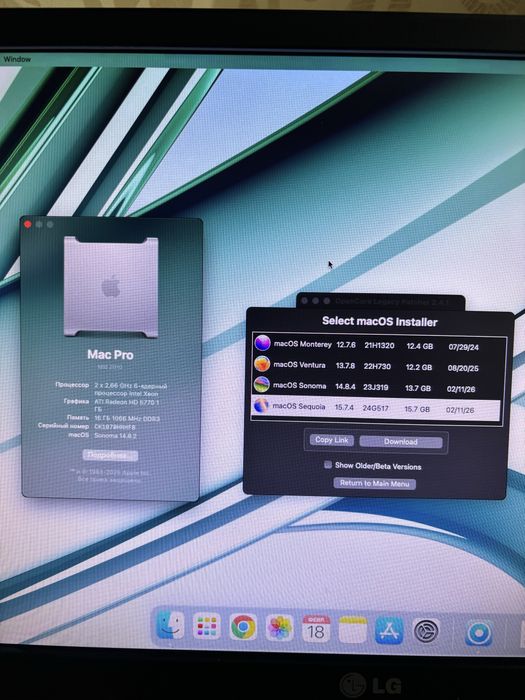Image resolution: width=525 pixels, height=700 pixels.
Task: Click the ATI Radeon HD 5770 graphics entry
Action: (126, 405)
